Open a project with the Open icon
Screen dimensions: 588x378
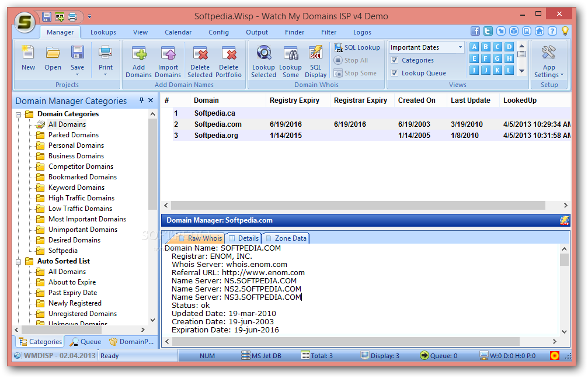coord(53,58)
